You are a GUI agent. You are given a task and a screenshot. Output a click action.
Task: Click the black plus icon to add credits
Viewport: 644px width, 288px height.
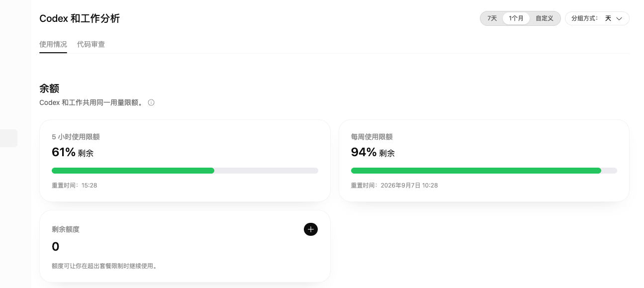[x=311, y=229]
